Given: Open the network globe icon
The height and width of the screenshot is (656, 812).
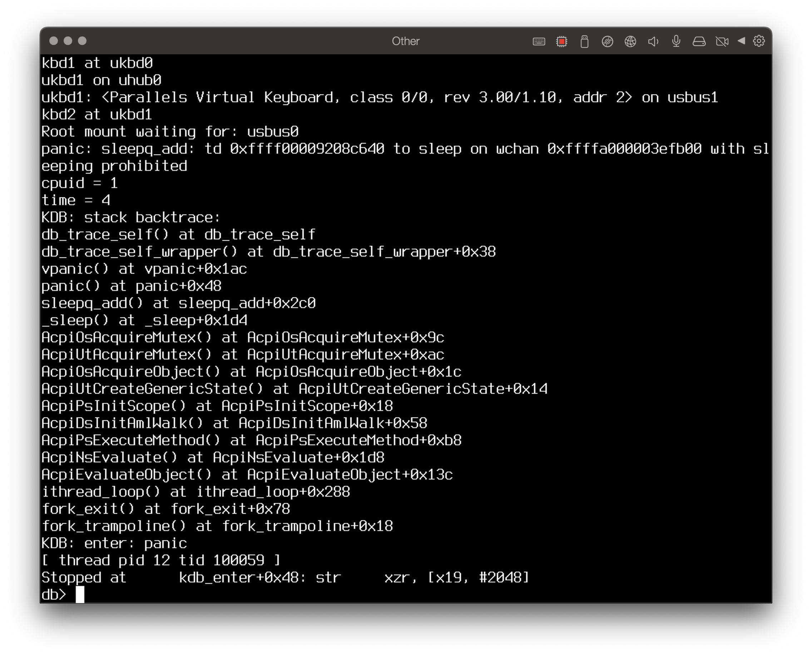Looking at the screenshot, I should pyautogui.click(x=630, y=41).
